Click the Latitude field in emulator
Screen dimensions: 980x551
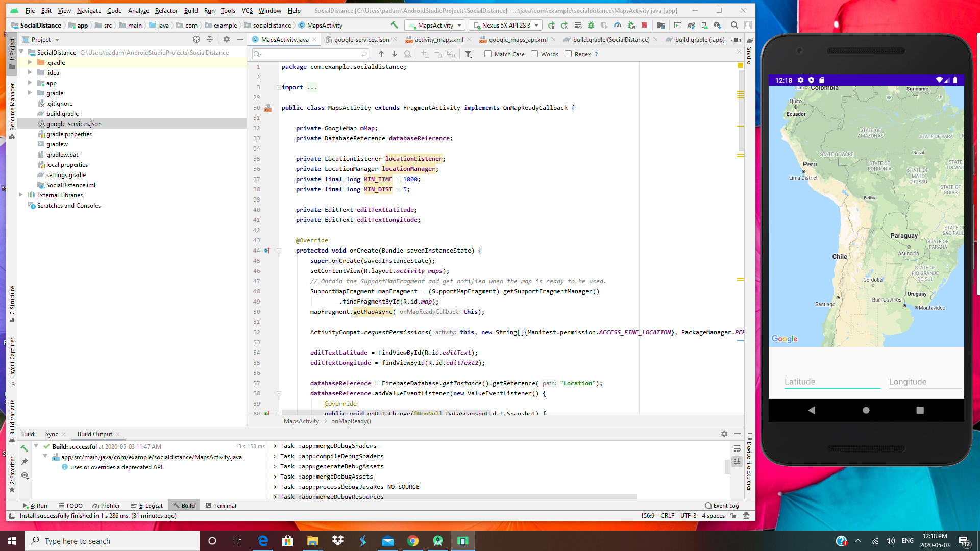[x=831, y=382]
